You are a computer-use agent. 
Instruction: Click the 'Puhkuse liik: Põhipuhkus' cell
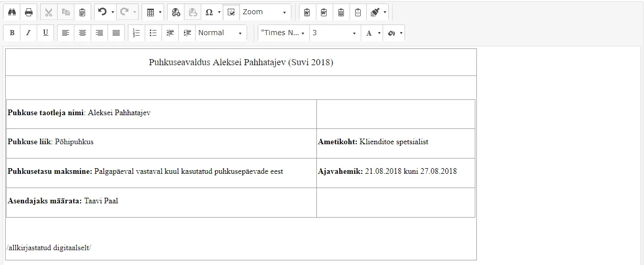[x=162, y=143]
